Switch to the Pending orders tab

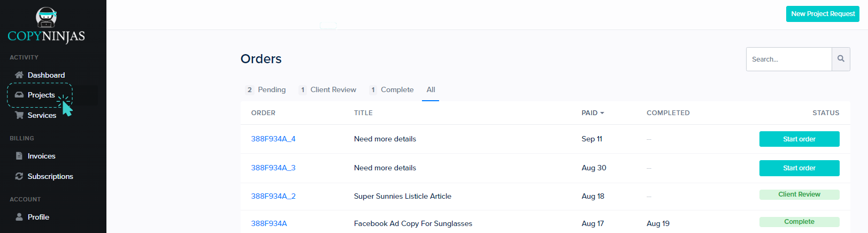coord(266,89)
